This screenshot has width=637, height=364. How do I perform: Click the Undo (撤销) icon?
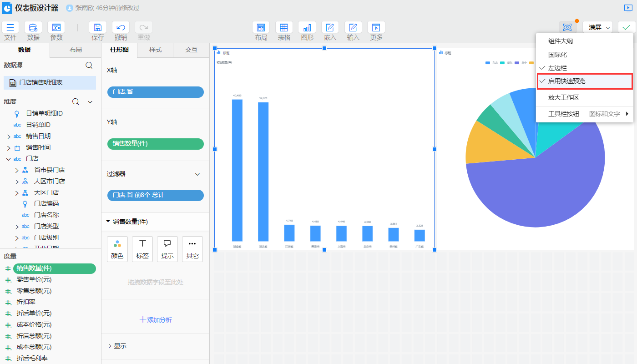pos(121,28)
